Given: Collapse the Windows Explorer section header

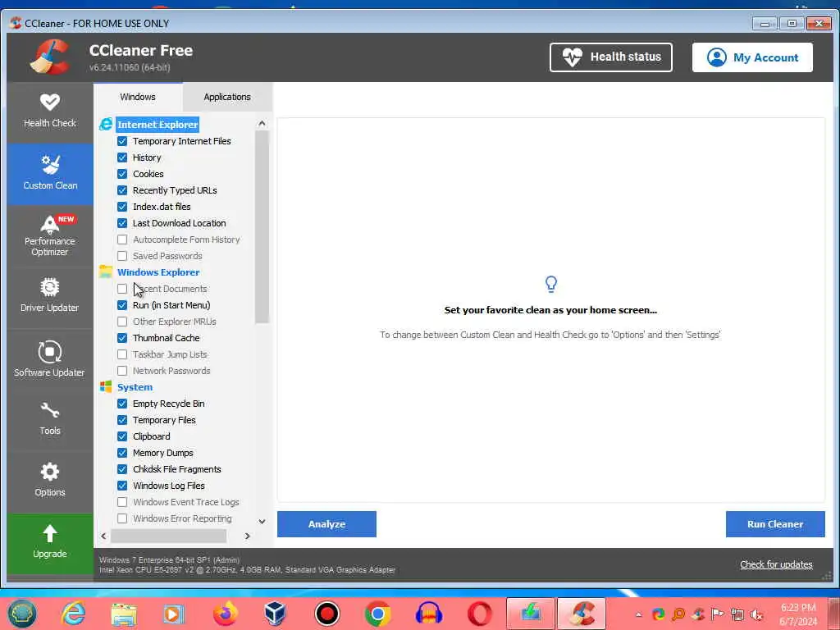Looking at the screenshot, I should tap(158, 272).
